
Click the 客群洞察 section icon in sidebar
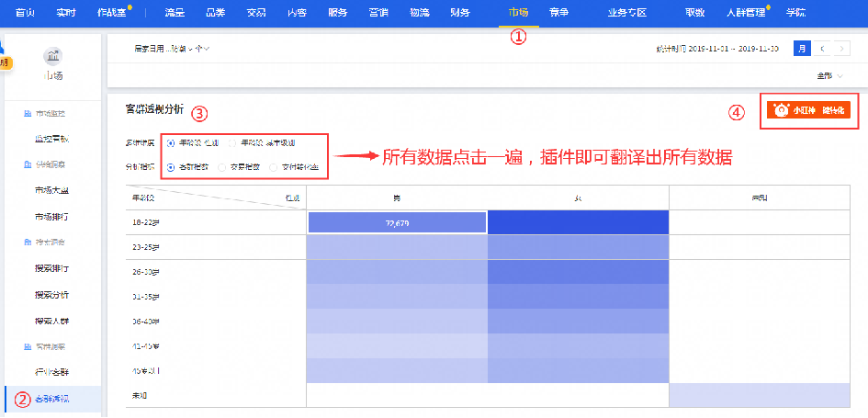pyautogui.click(x=27, y=346)
